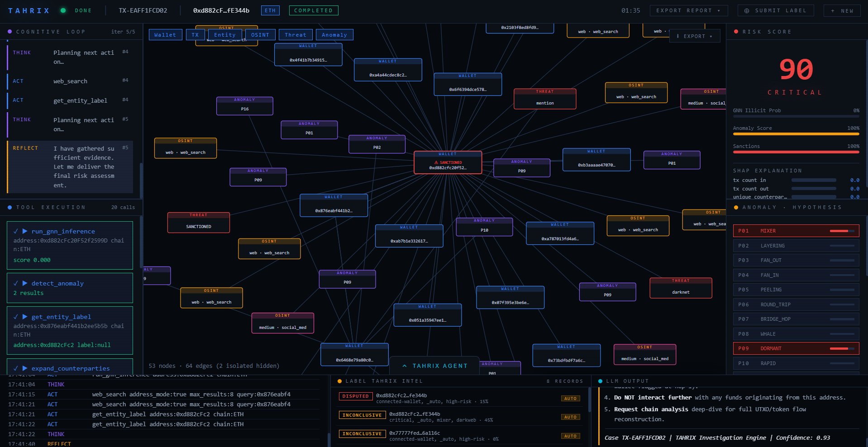This screenshot has width=868, height=447.
Task: Click the risk score value 90
Action: (x=796, y=69)
